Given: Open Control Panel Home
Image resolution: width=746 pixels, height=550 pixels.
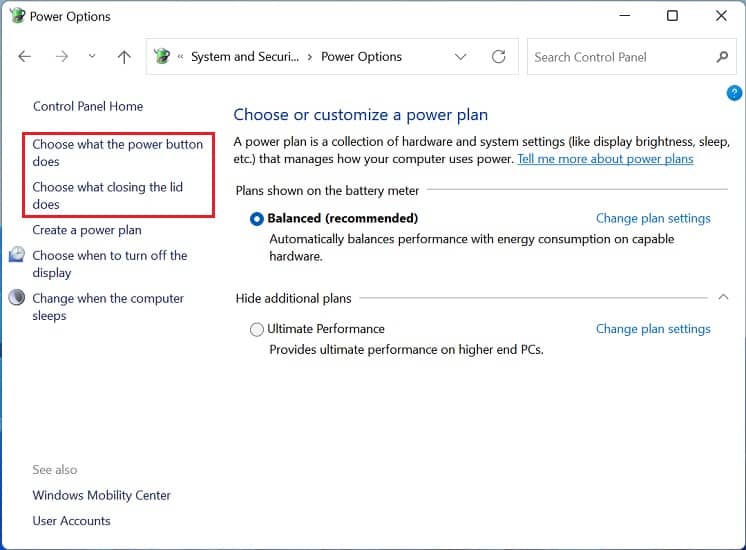Looking at the screenshot, I should [x=88, y=106].
